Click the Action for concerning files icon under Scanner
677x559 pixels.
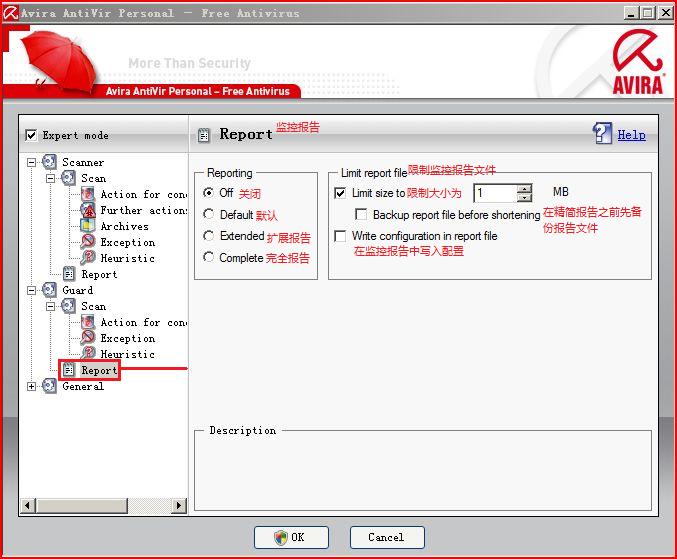[88, 194]
